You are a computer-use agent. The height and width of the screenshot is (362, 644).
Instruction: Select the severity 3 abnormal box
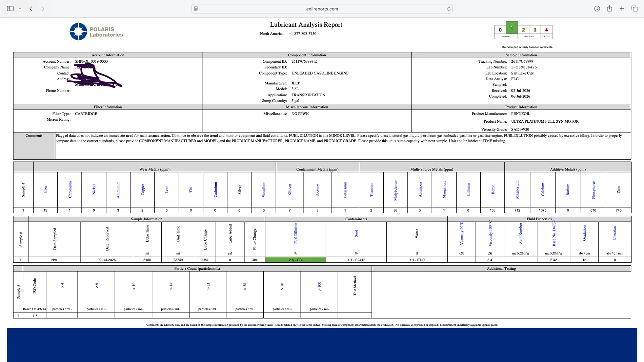[x=535, y=30]
